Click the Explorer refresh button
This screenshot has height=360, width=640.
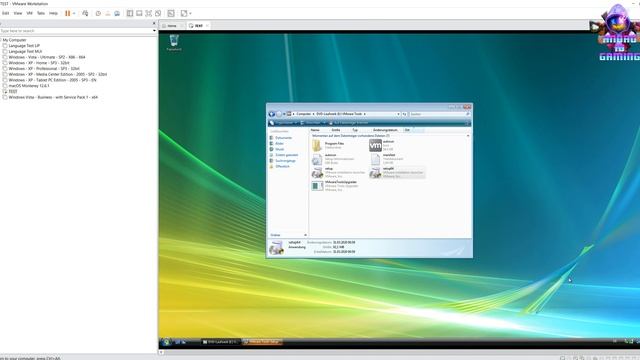[404, 114]
